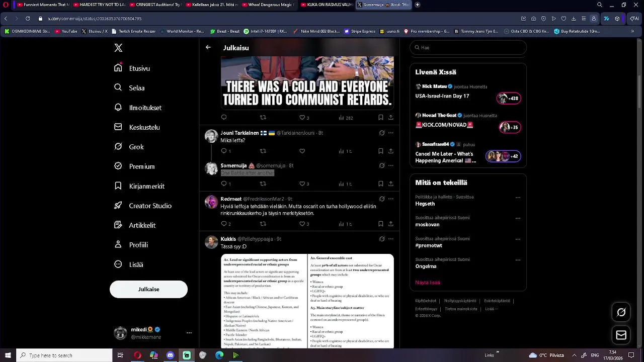Reply to Jouni Tarkiainen's comment
Viewport: 644px width, 362px height.
pyautogui.click(x=224, y=151)
